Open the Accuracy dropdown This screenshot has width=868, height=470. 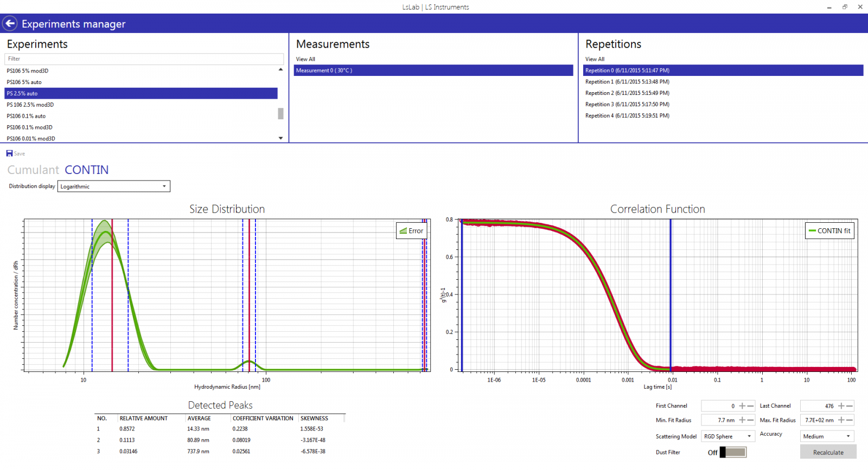coord(827,436)
